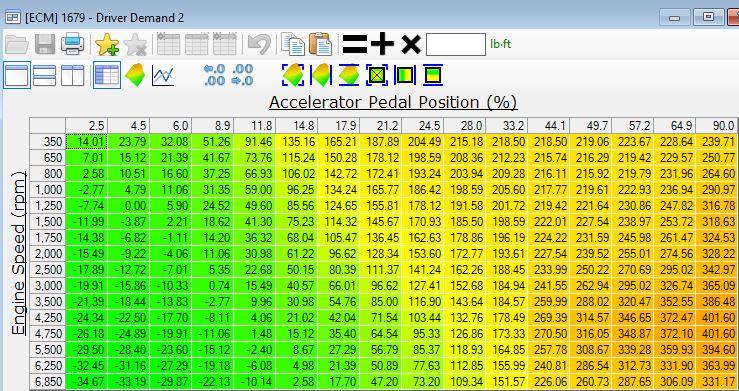Screen dimensions: 739x391
Task: Select the cell with value 270.50
Action: tap(549, 334)
